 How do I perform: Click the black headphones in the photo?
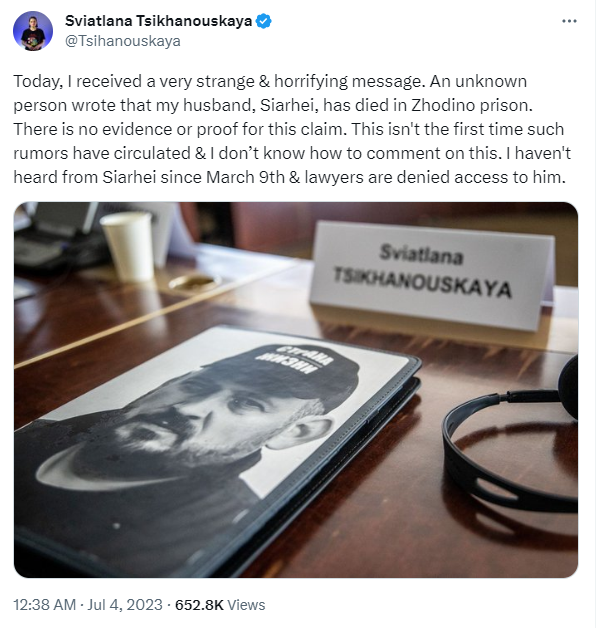tap(511, 437)
